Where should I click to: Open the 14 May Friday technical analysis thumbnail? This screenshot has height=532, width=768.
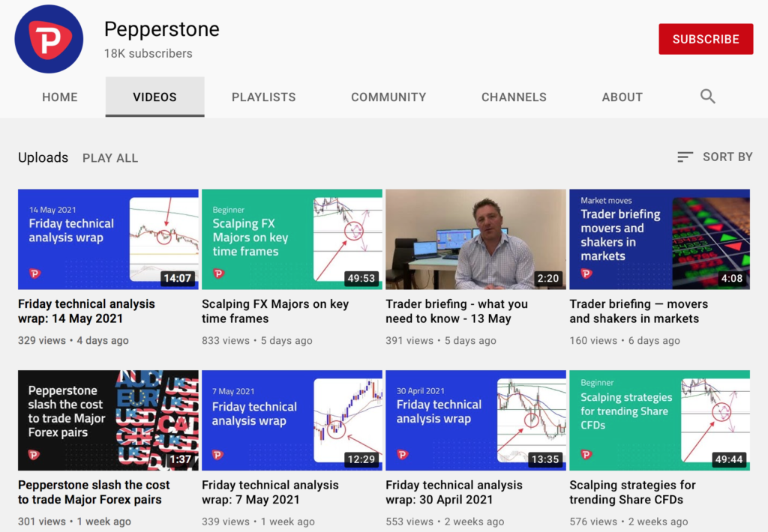tap(108, 239)
